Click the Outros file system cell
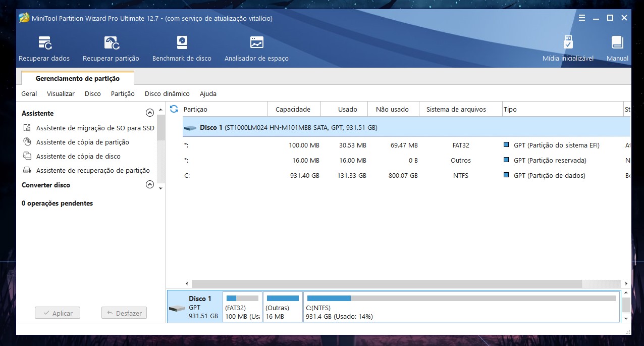Viewport: 644px width, 346px height. 461,161
